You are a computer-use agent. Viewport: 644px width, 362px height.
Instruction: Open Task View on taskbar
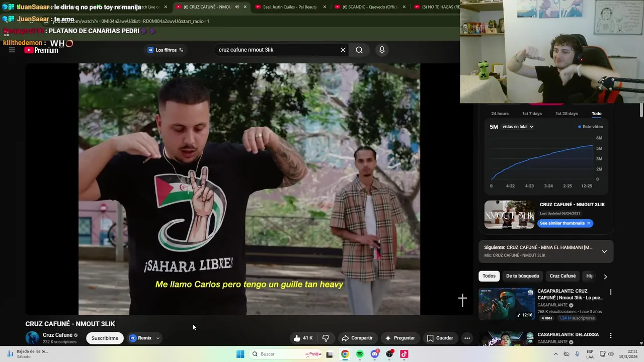(x=330, y=354)
